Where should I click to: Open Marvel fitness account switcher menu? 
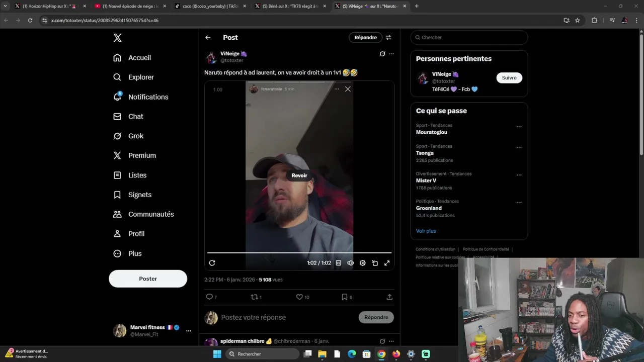152,331
